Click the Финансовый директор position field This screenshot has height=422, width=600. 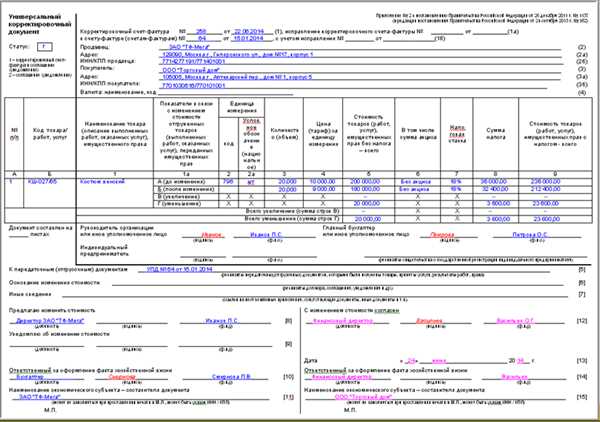(343, 320)
